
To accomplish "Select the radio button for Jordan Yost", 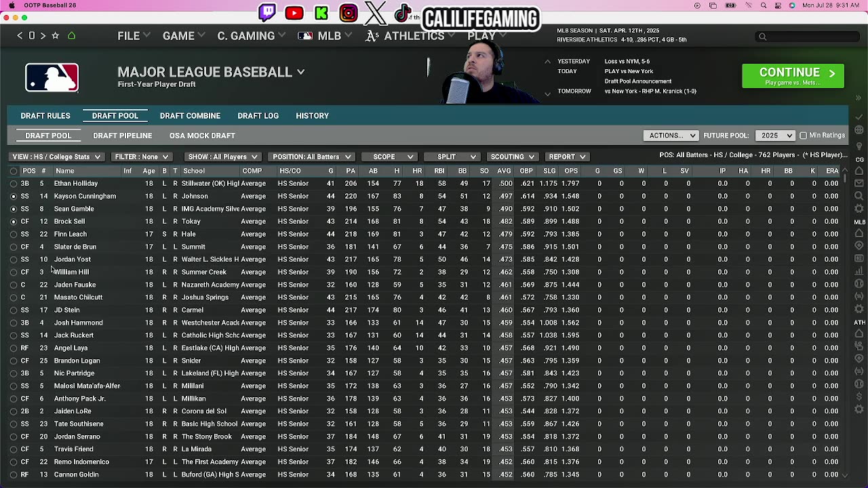I will pos(14,260).
